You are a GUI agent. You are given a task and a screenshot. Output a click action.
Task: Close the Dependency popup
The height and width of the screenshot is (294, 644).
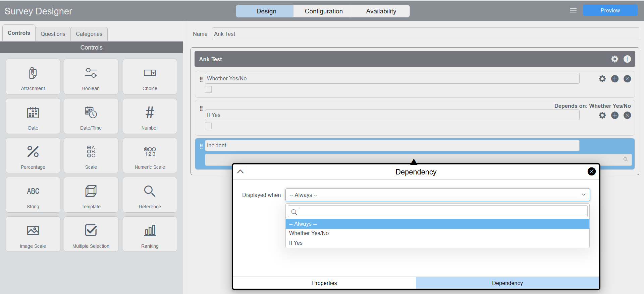coord(592,171)
